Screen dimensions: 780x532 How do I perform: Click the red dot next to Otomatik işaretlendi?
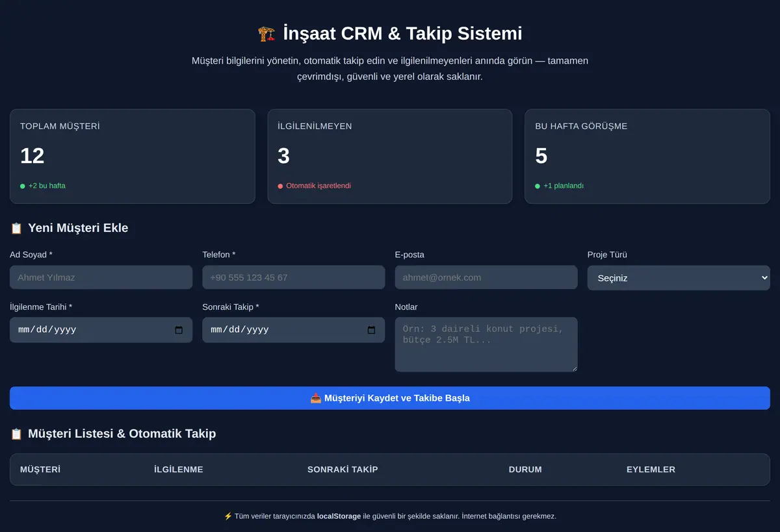pyautogui.click(x=280, y=186)
